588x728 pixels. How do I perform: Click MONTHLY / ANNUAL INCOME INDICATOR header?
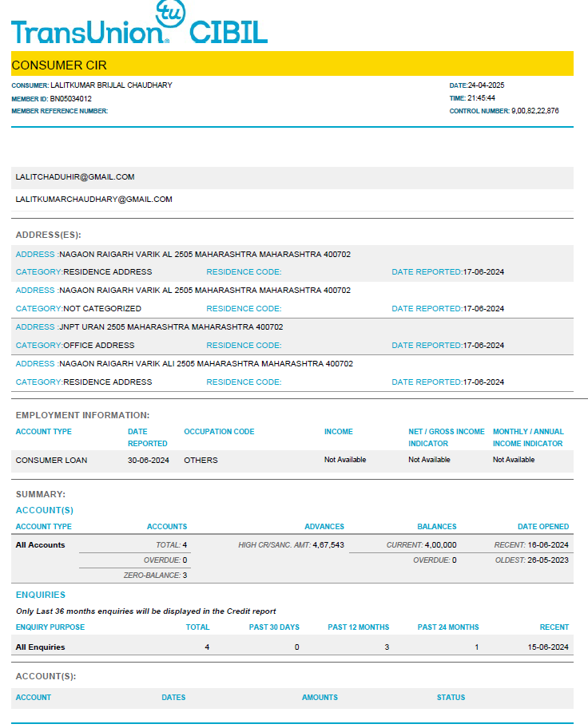(x=528, y=437)
